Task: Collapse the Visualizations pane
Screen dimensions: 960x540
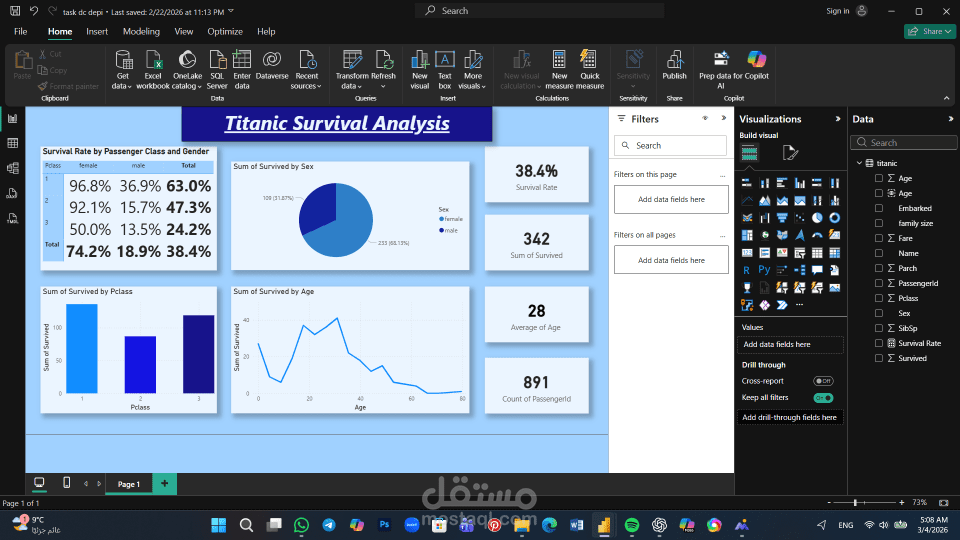Action: point(838,119)
